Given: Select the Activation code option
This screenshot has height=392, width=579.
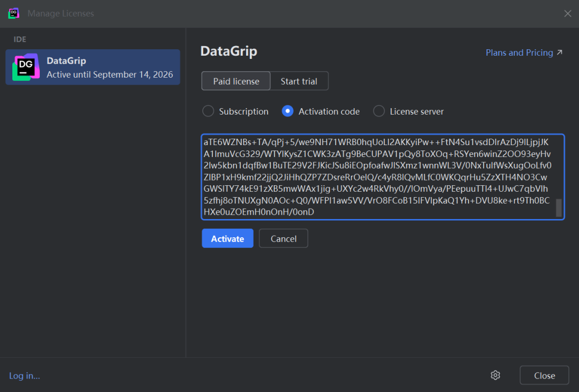Looking at the screenshot, I should tap(287, 111).
